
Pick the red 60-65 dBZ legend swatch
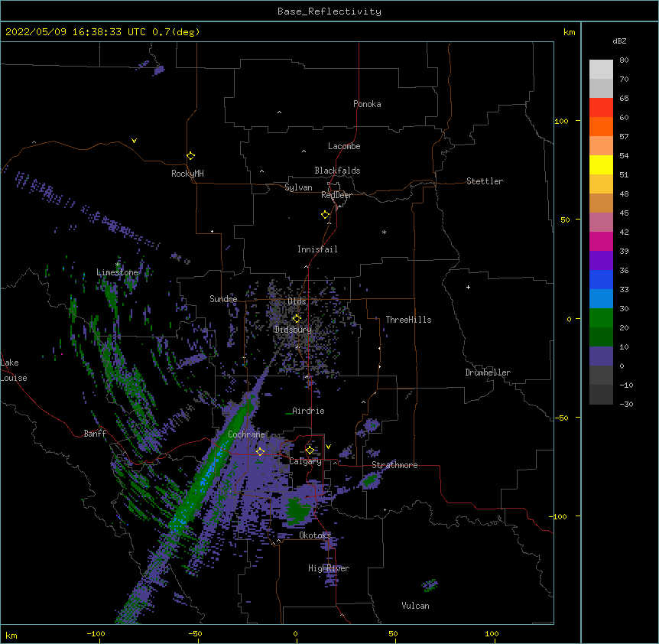[601, 108]
